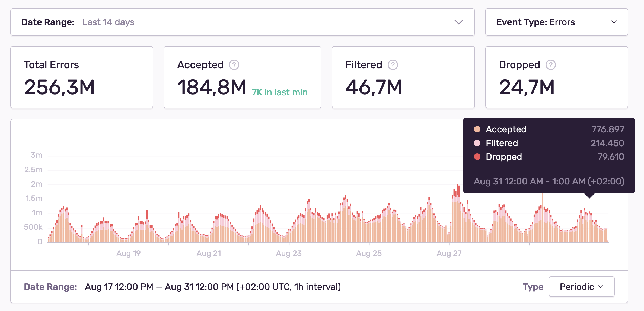Click the 3m y-axis label
The height and width of the screenshot is (311, 644).
tap(37, 155)
